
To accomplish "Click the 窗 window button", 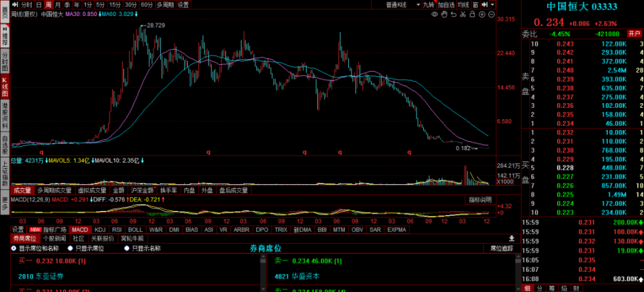I will (475, 5).
